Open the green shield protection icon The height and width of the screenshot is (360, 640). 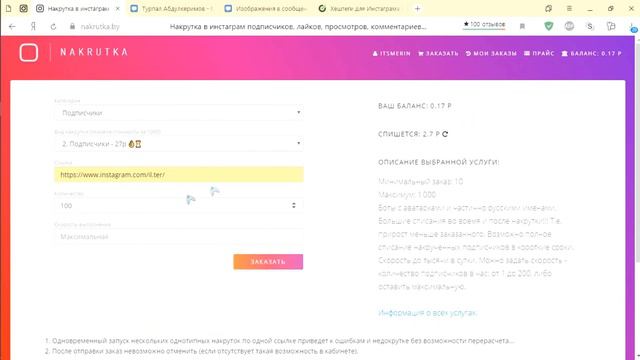(x=549, y=26)
